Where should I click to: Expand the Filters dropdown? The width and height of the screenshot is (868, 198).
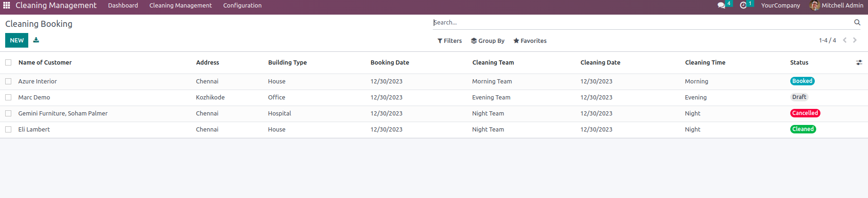pos(449,41)
